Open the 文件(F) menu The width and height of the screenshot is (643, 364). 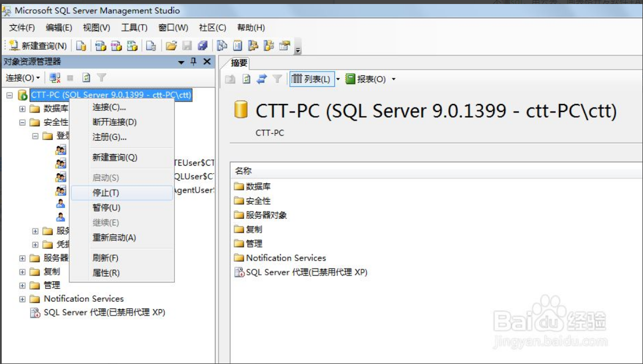[x=22, y=27]
